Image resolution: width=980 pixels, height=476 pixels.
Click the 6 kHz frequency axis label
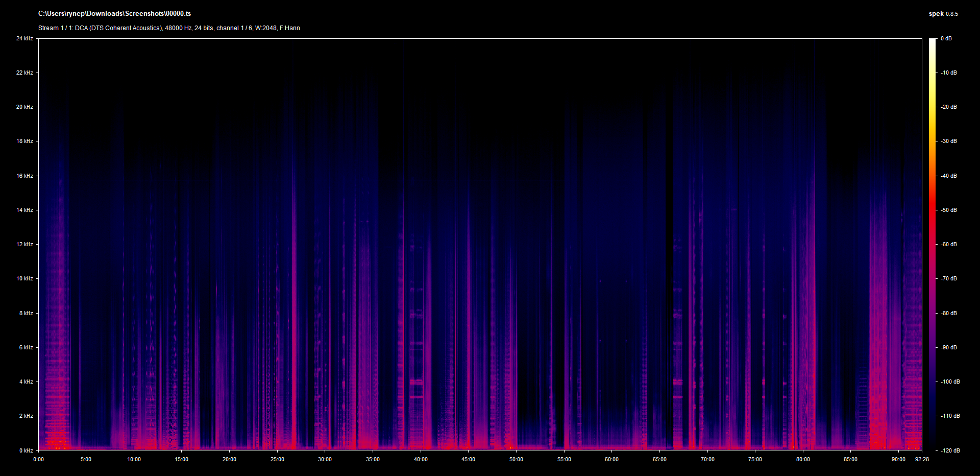(x=26, y=347)
